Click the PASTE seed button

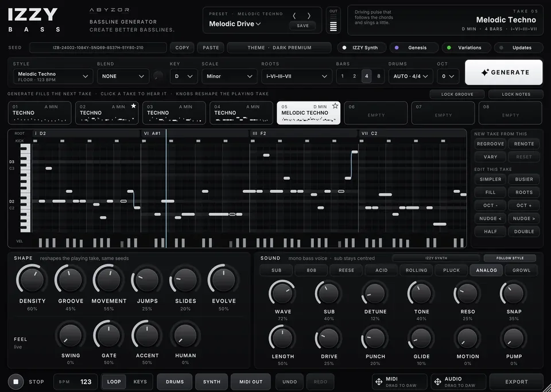(x=211, y=48)
